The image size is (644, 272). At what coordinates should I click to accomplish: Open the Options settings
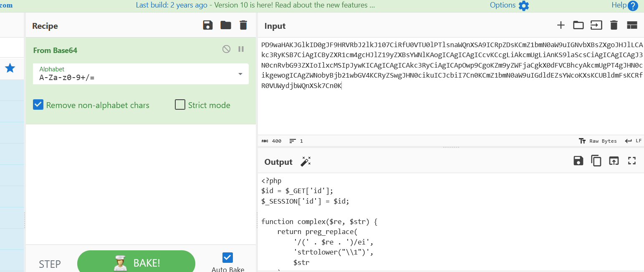509,5
